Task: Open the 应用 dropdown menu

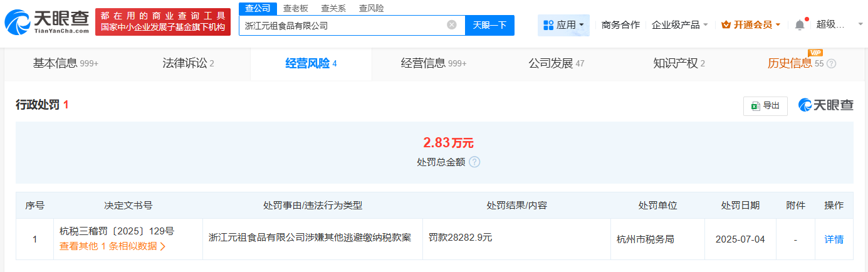Action: click(563, 25)
